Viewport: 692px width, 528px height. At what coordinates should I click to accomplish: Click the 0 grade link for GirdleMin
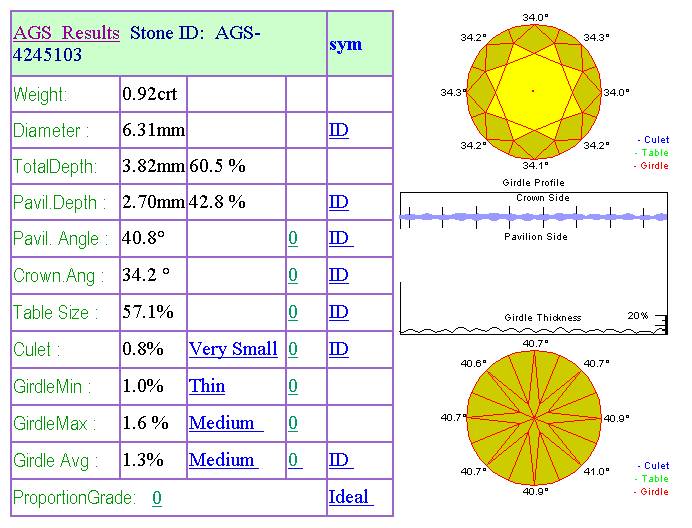[x=293, y=386]
